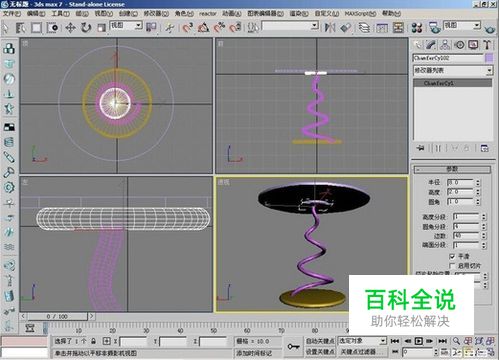Toggle Percent Snap icon
The height and width of the screenshot is (360, 499).
[x=219, y=27]
